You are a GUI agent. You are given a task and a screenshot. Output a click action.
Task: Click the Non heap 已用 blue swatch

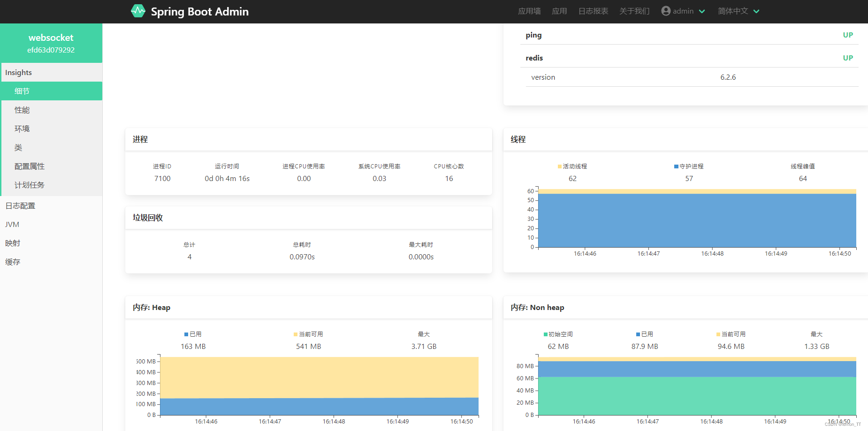click(x=638, y=334)
